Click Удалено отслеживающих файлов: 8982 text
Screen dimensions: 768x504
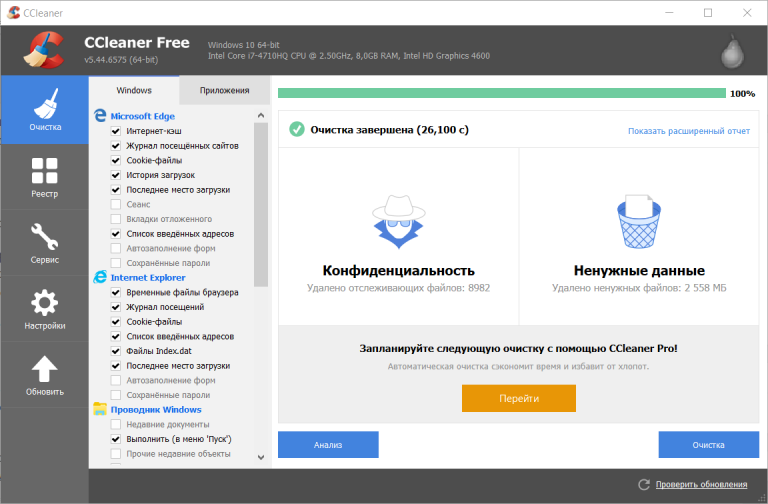pos(398,288)
